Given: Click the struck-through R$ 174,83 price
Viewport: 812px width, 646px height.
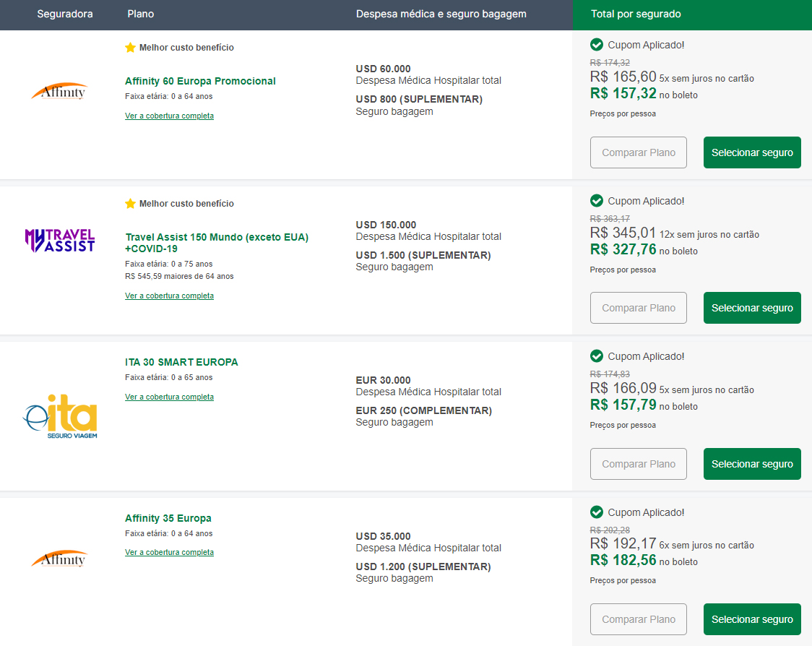Looking at the screenshot, I should pyautogui.click(x=610, y=374).
